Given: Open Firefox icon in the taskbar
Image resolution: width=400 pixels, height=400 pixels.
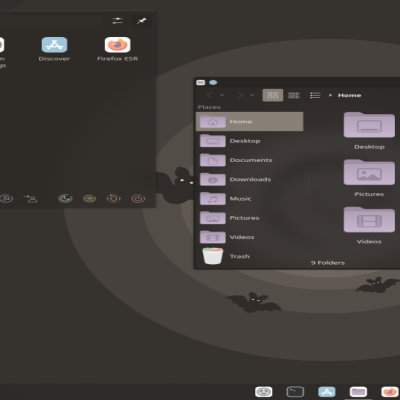Looking at the screenshot, I should 390,392.
